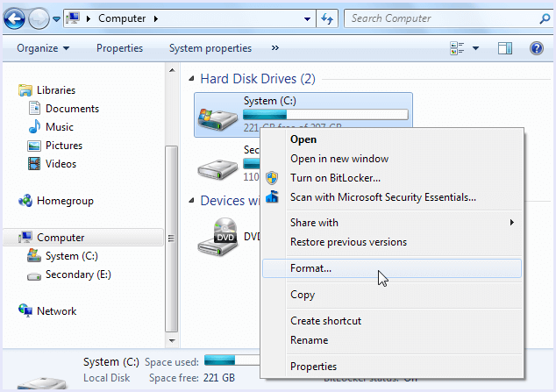Choose Format from the context menu
The width and height of the screenshot is (556, 392).
[x=392, y=268]
